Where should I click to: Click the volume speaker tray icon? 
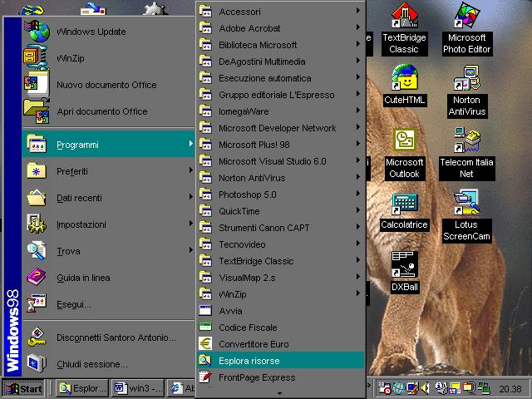tap(425, 387)
